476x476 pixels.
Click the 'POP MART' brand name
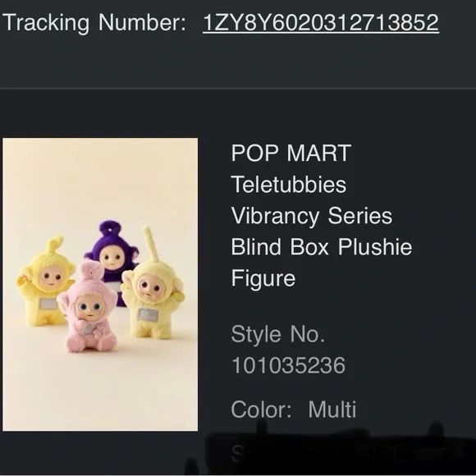point(291,153)
